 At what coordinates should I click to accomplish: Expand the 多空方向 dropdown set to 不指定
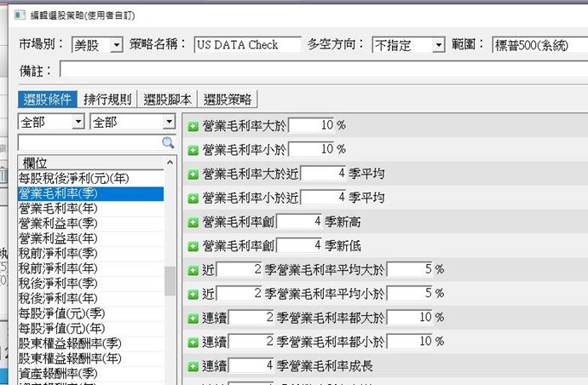pyautogui.click(x=438, y=45)
